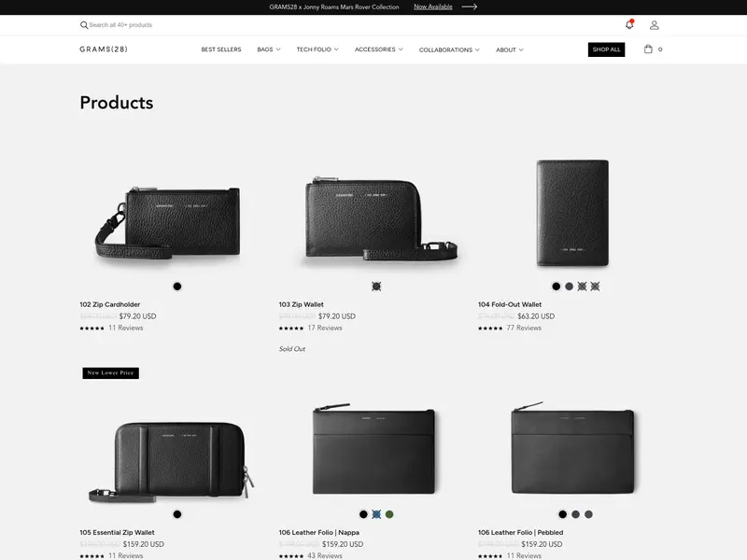Image resolution: width=747 pixels, height=560 pixels.
Task: Open the 103 Zip Wallet product image
Action: tap(376, 217)
